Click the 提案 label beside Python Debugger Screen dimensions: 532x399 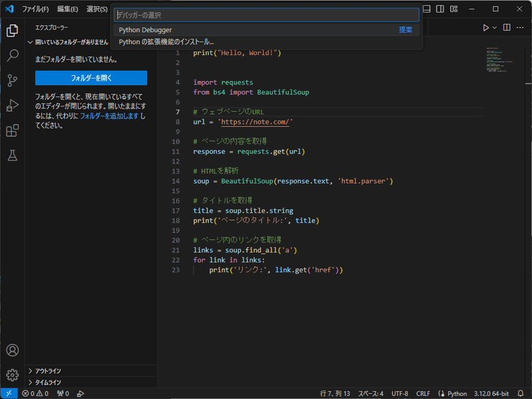coord(406,30)
